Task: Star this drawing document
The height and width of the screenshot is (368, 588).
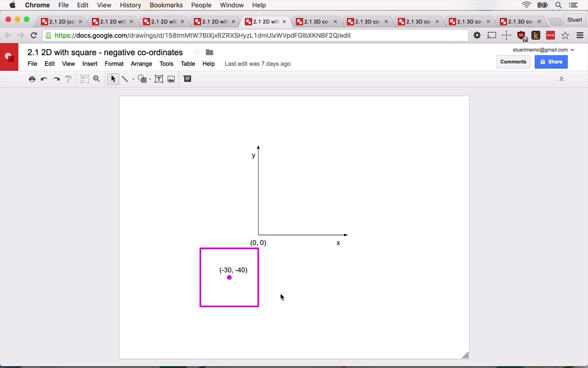Action: coord(197,52)
